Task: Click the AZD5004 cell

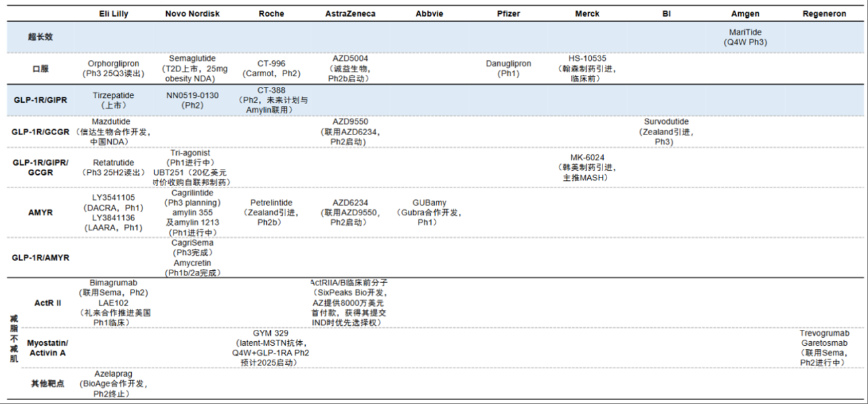Action: coord(350,68)
